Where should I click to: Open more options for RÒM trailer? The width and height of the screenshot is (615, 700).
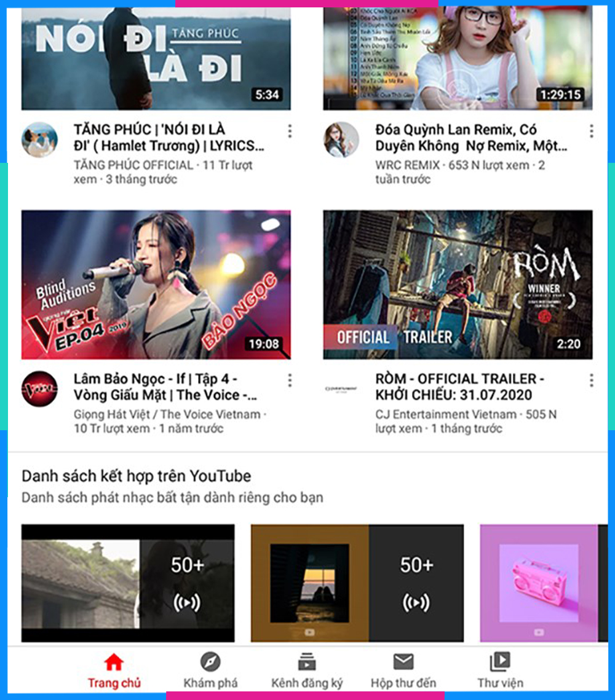coord(592,380)
